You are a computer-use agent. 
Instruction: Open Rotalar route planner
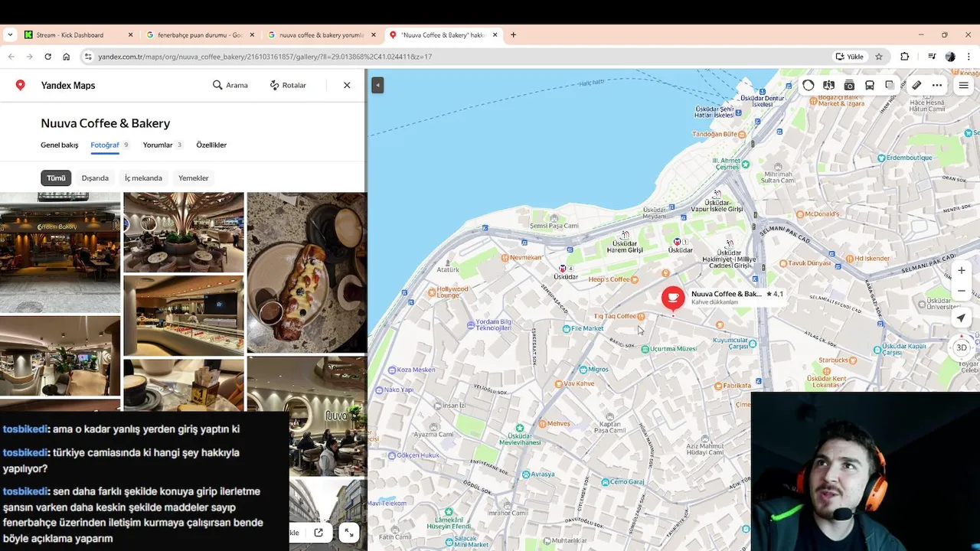click(288, 85)
